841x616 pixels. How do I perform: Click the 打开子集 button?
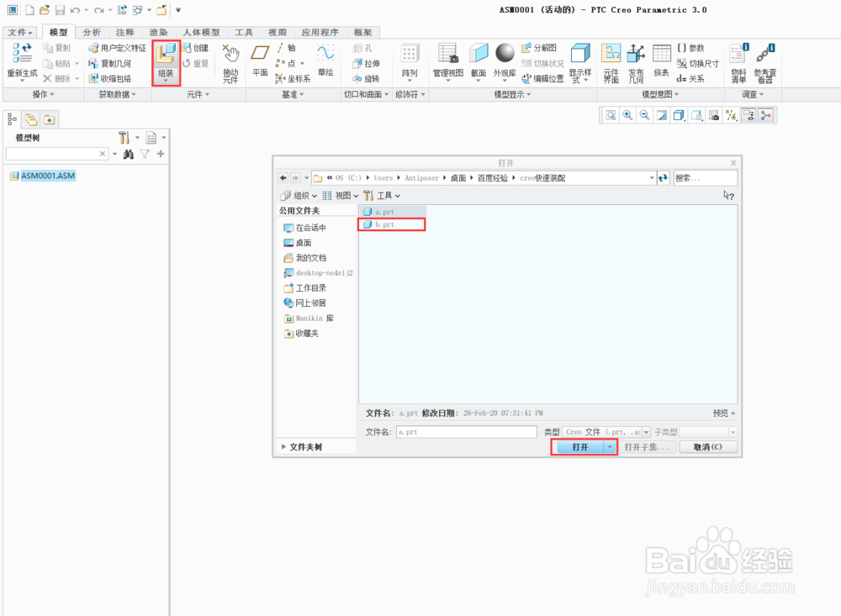tap(647, 447)
